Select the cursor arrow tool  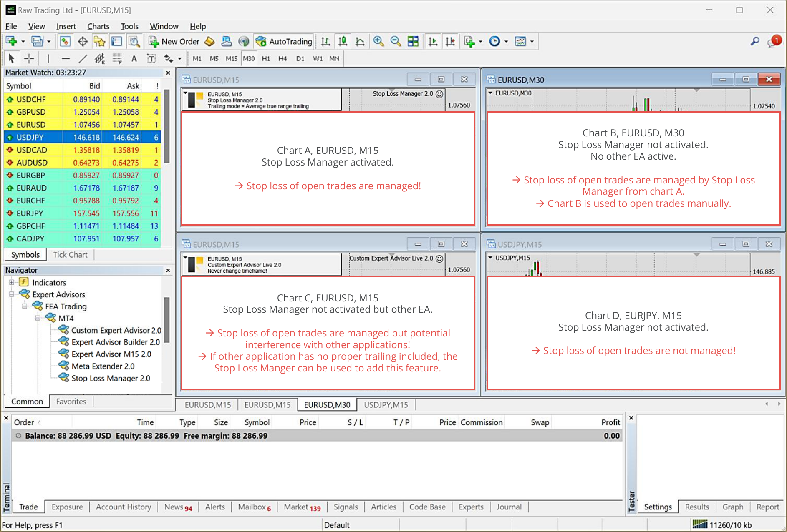(x=12, y=58)
